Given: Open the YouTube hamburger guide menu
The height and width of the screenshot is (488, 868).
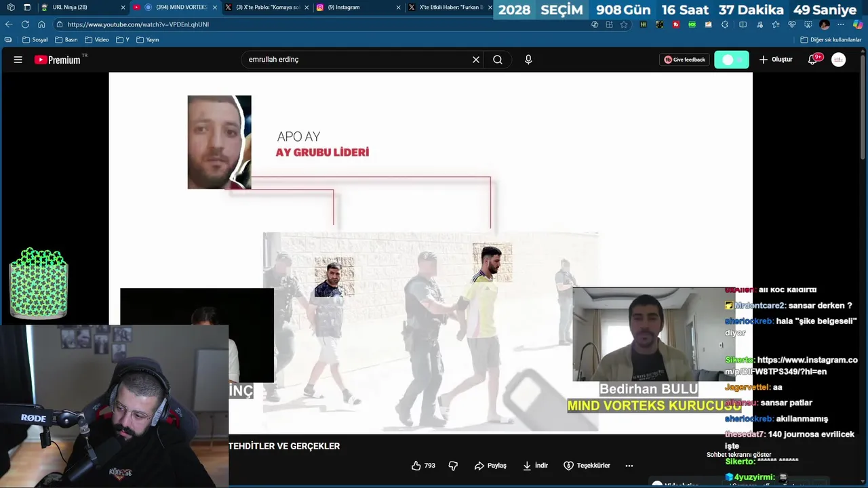Looking at the screenshot, I should pos(18,60).
